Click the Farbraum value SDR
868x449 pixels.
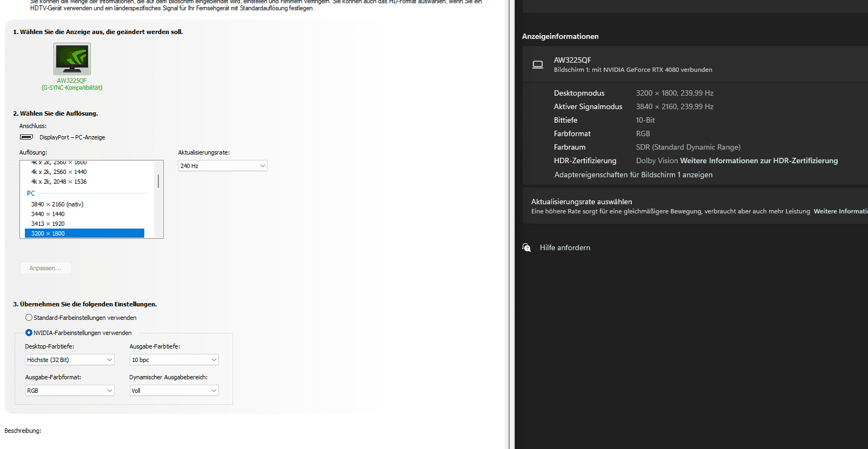(688, 147)
